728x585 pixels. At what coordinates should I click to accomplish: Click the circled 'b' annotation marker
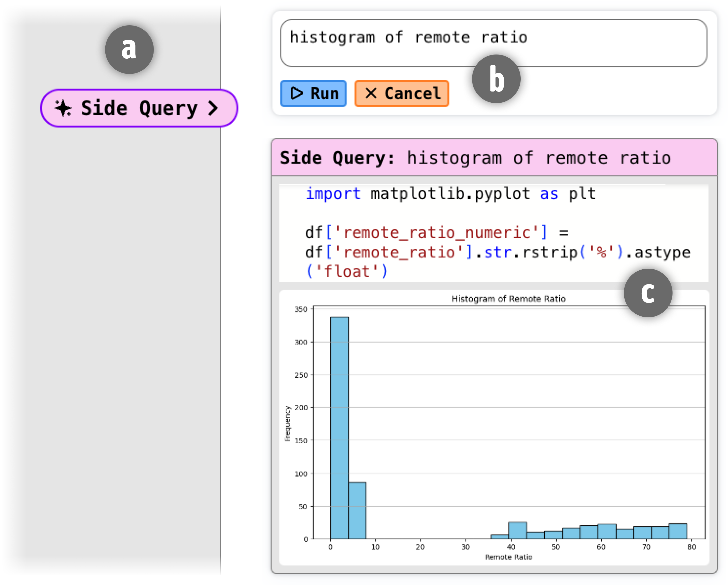496,79
